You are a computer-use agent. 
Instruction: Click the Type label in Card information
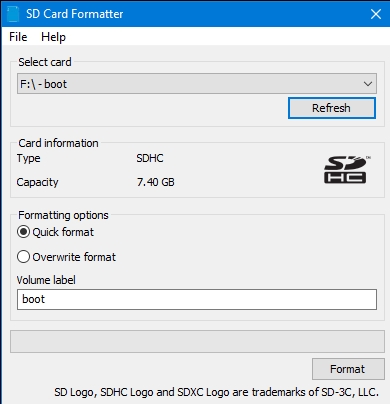click(28, 158)
